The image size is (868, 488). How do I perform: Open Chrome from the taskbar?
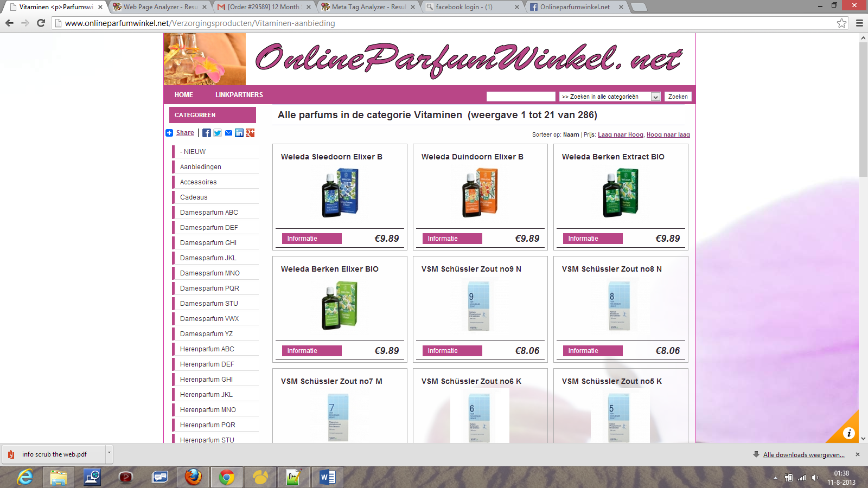click(x=227, y=477)
